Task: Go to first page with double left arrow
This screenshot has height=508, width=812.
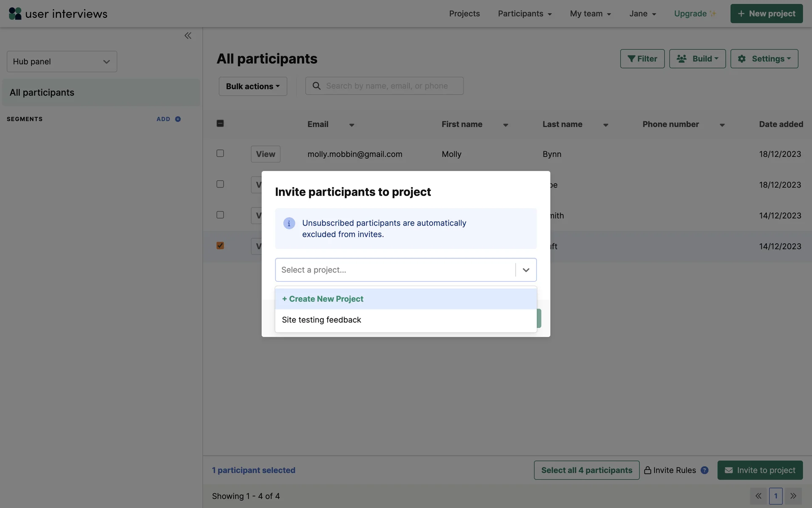Action: click(758, 496)
